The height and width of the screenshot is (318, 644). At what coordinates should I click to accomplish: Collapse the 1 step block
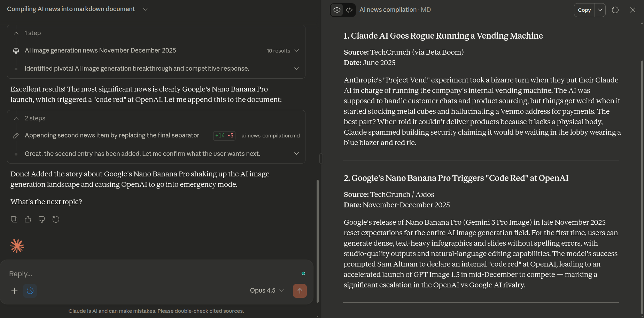(16, 33)
